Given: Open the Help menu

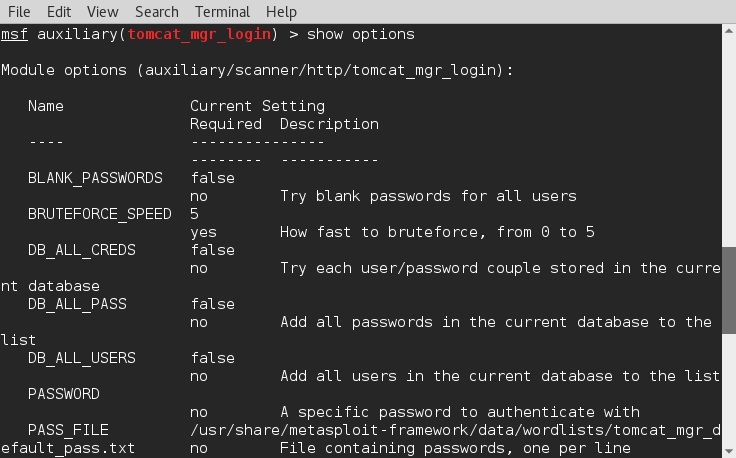Looking at the screenshot, I should tap(281, 12).
